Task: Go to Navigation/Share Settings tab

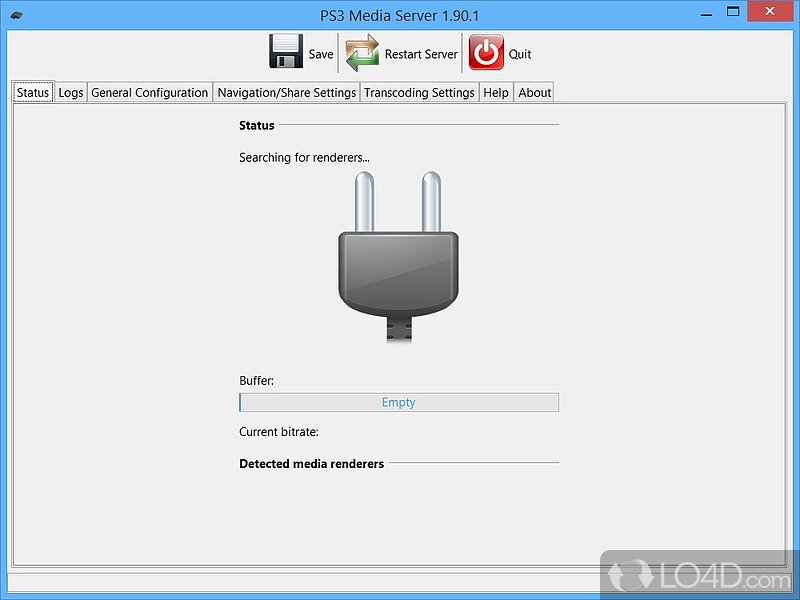Action: coord(286,92)
